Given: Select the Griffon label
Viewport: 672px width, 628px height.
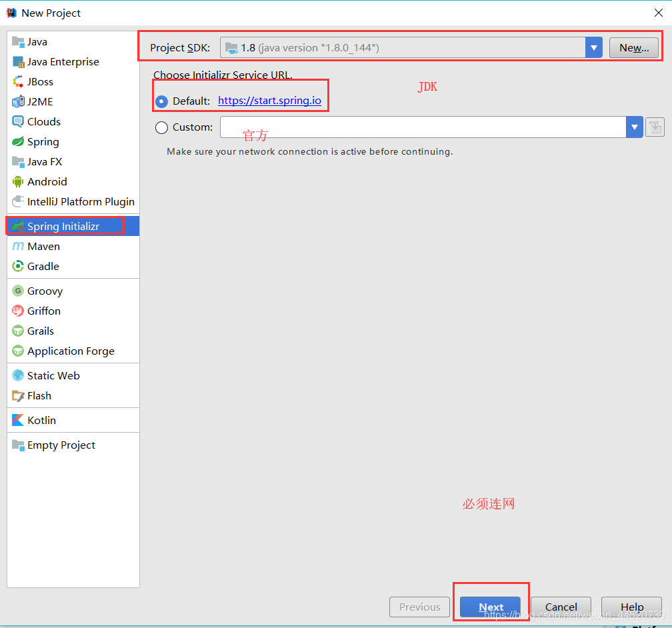Looking at the screenshot, I should pyautogui.click(x=44, y=311).
